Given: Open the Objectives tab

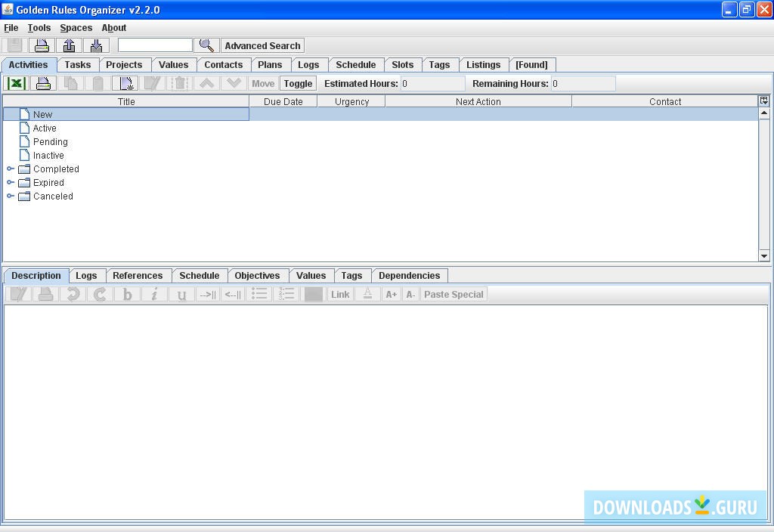Looking at the screenshot, I should (x=257, y=275).
